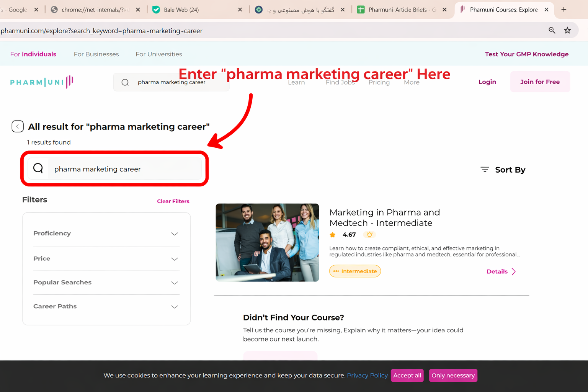Select the For Businesses menu item
The image size is (588, 392).
(96, 54)
